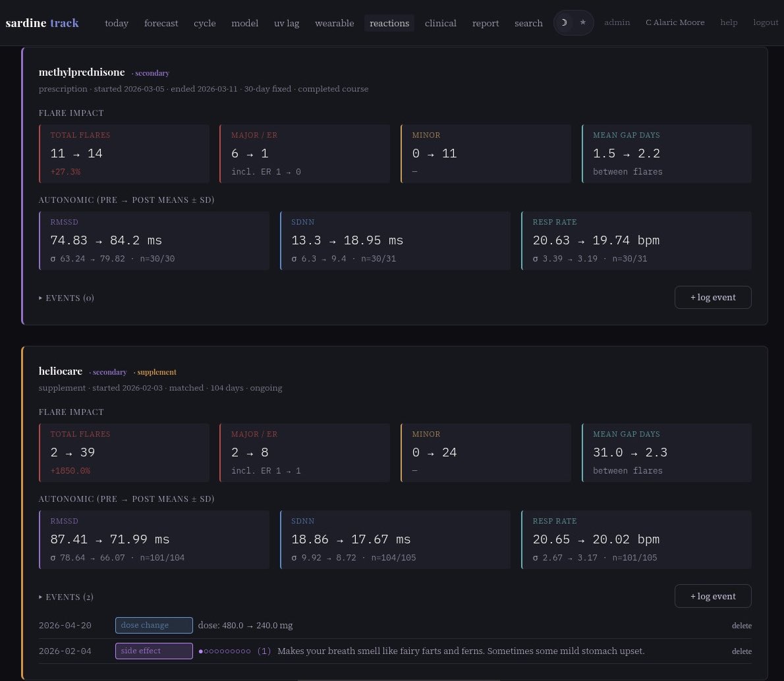The height and width of the screenshot is (681, 784).
Task: Click the supplement tag beside heliocare
Action: (x=155, y=372)
